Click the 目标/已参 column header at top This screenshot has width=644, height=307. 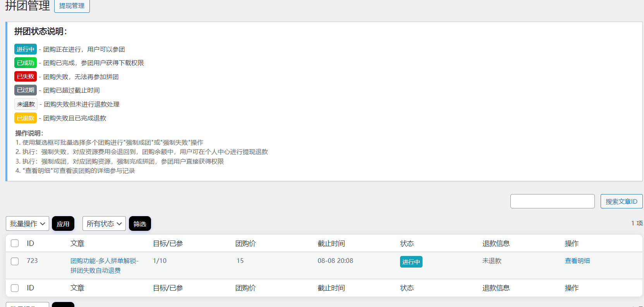168,244
